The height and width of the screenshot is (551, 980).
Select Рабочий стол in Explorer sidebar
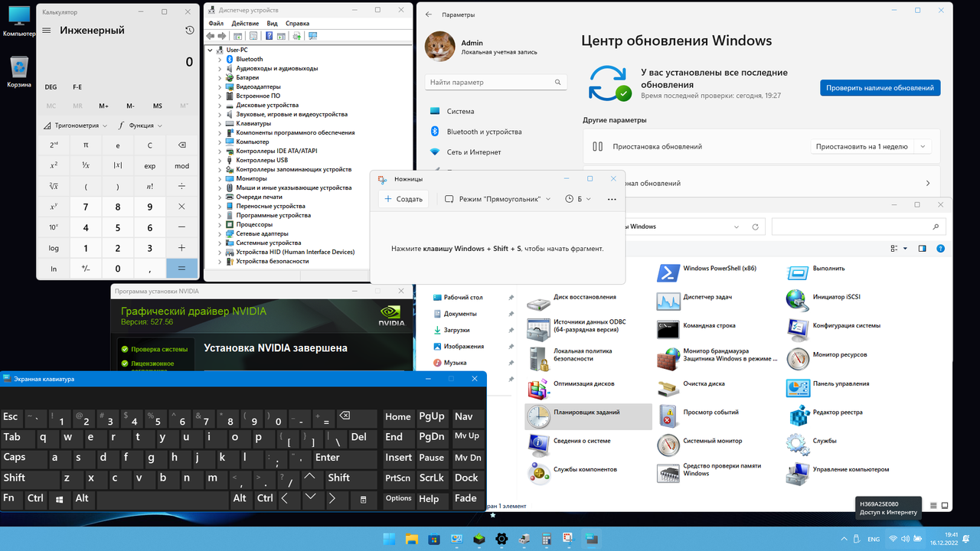(x=462, y=297)
